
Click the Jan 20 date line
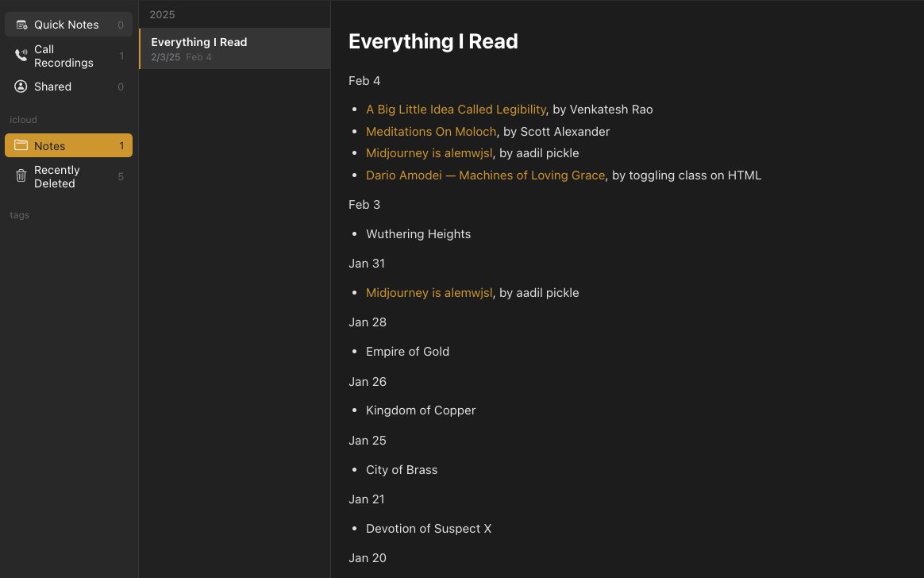click(367, 558)
